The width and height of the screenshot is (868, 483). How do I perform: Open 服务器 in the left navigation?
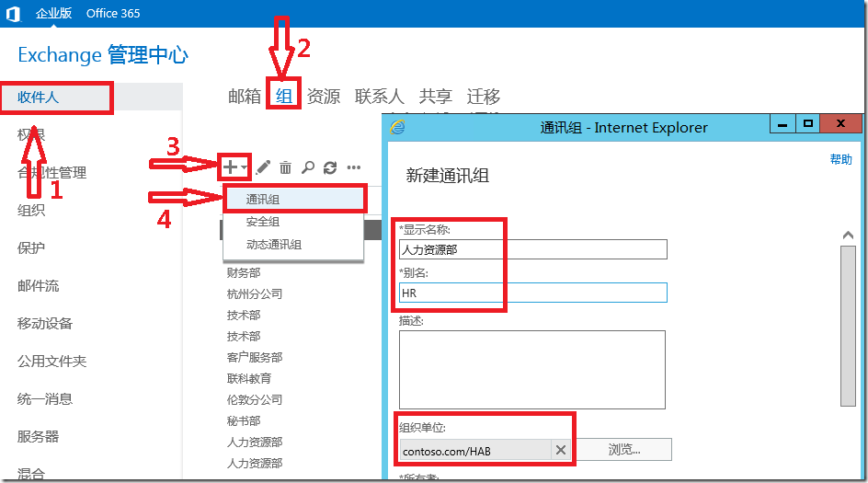point(39,436)
